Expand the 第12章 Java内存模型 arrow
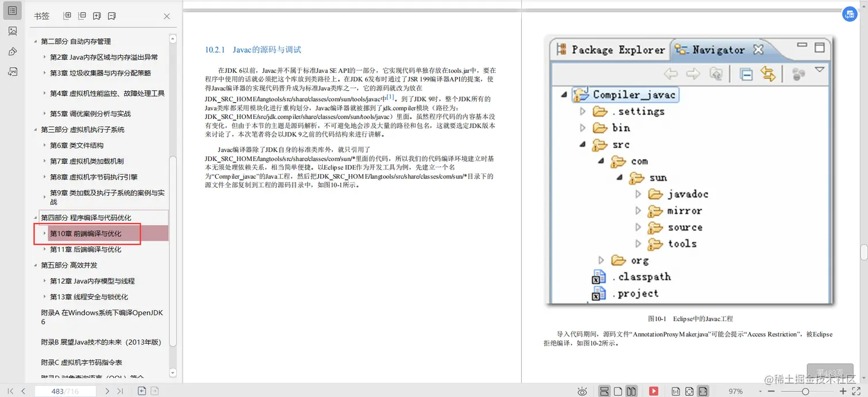 click(45, 281)
